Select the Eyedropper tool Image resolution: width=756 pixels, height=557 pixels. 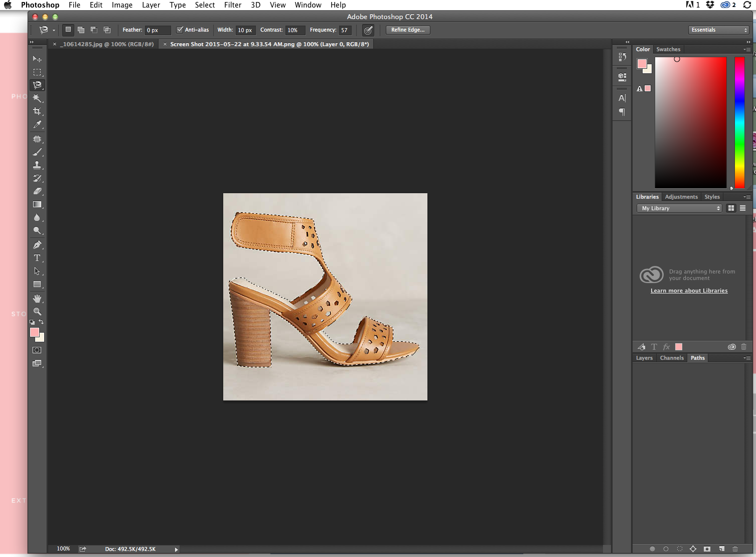click(37, 124)
